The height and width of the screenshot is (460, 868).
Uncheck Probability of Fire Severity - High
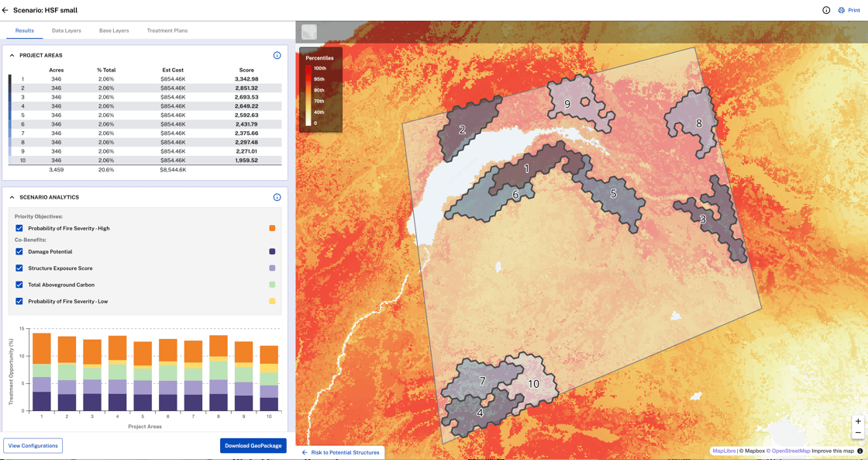(x=19, y=228)
